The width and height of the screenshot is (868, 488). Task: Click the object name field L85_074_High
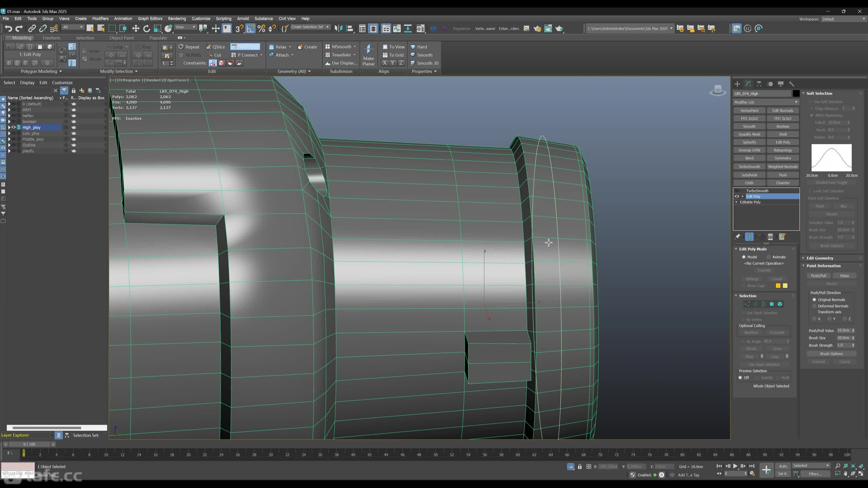tap(762, 94)
